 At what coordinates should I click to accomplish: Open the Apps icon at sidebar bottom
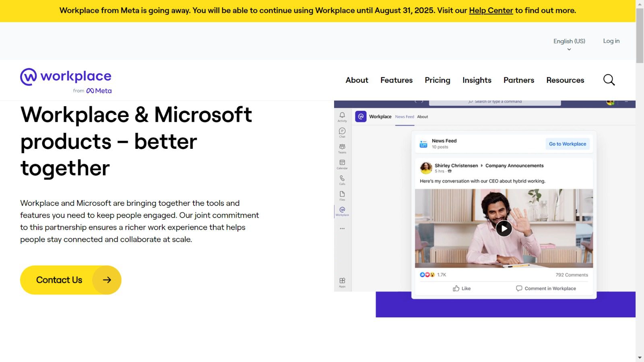tap(342, 280)
